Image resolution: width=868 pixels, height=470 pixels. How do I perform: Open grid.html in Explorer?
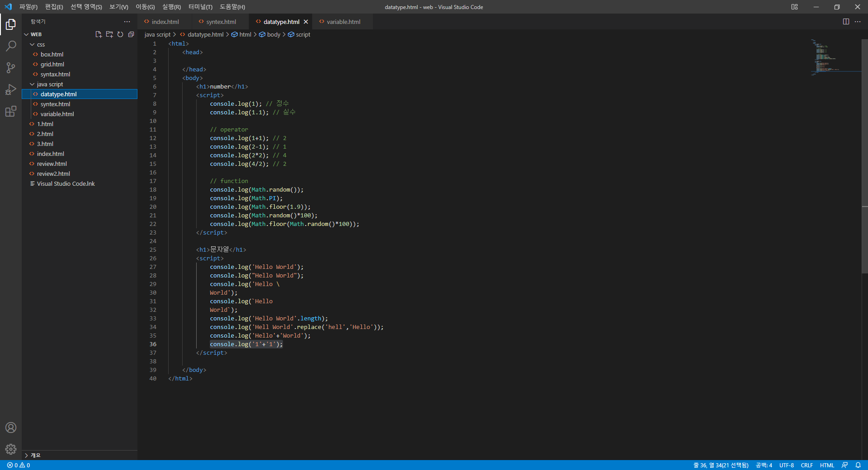coord(80,64)
